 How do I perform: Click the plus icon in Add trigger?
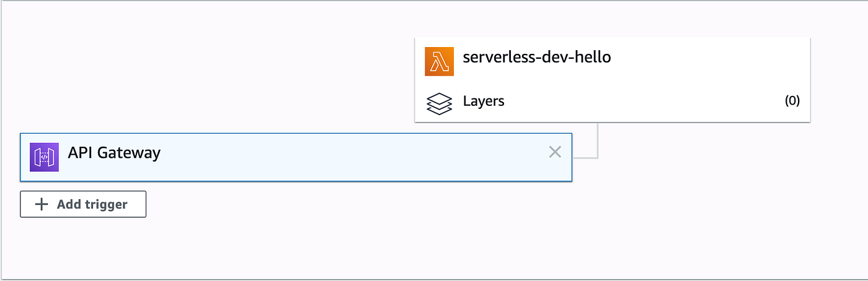pyautogui.click(x=41, y=204)
